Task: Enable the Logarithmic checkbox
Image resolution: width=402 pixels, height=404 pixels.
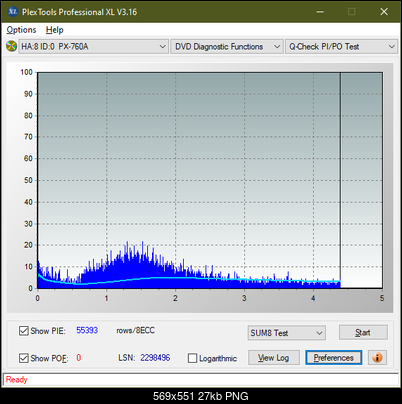Action: point(192,358)
